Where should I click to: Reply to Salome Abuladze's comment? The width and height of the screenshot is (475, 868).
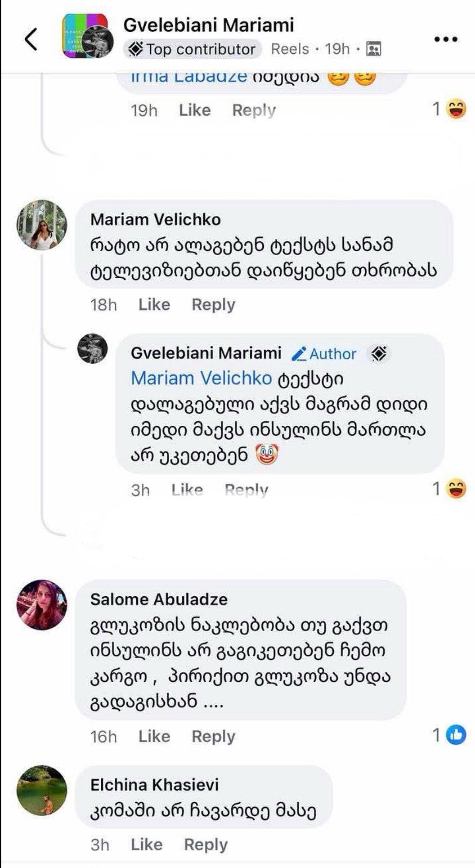213,736
